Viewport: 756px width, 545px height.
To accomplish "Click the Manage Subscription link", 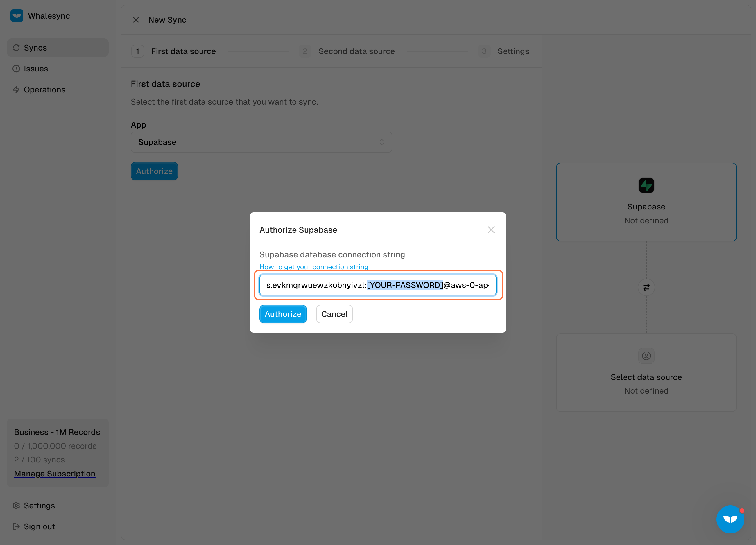I will [x=55, y=473].
